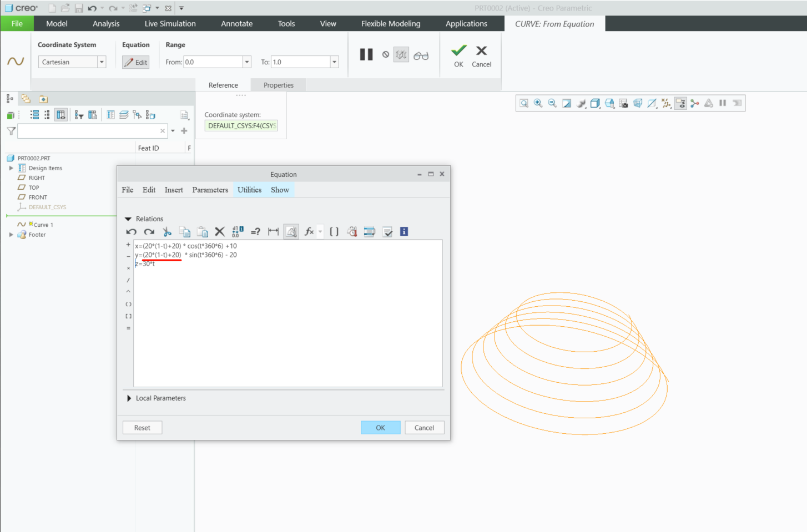Screen dimensions: 807x532
Task: Click Cancel in the Equation dialog
Action: (x=424, y=428)
